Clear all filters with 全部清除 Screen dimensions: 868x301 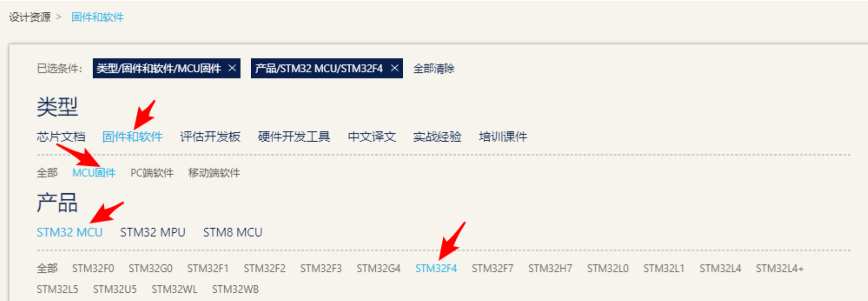(x=434, y=69)
